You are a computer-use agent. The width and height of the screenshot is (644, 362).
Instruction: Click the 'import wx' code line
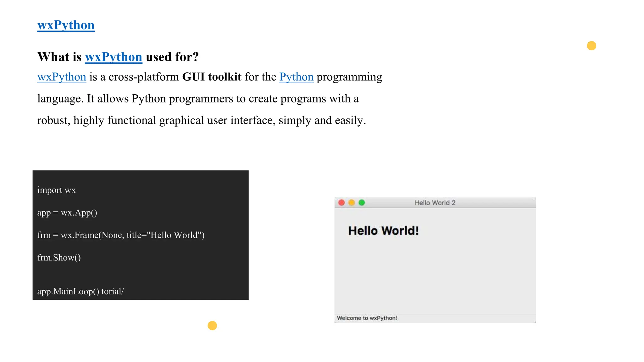[x=57, y=190]
